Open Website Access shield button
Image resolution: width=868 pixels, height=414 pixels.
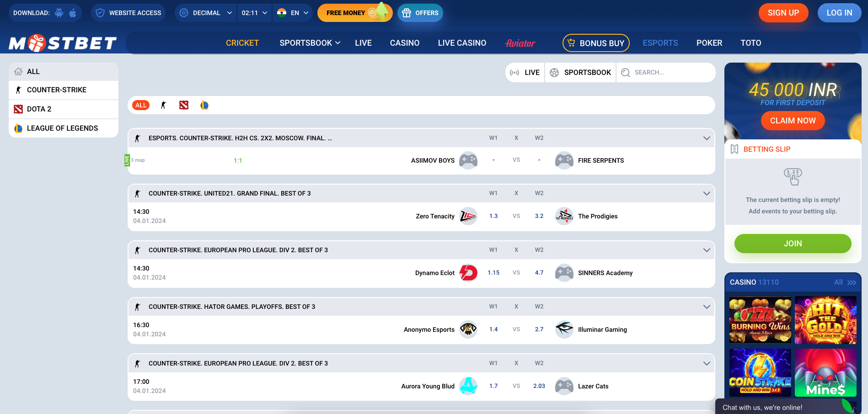(x=128, y=13)
